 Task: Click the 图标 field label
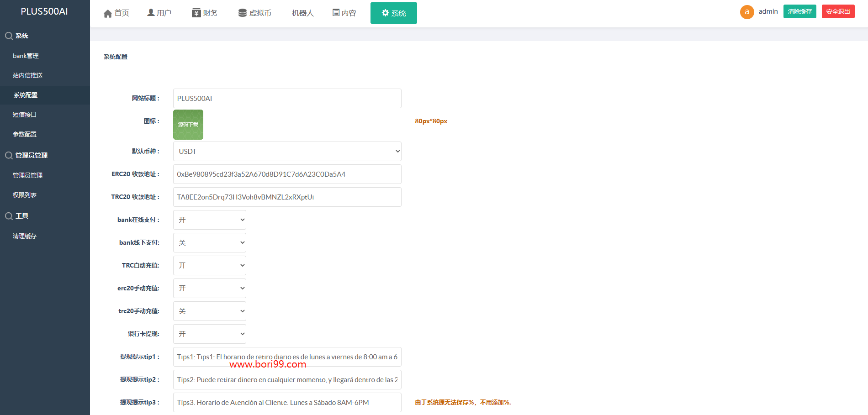tap(152, 121)
